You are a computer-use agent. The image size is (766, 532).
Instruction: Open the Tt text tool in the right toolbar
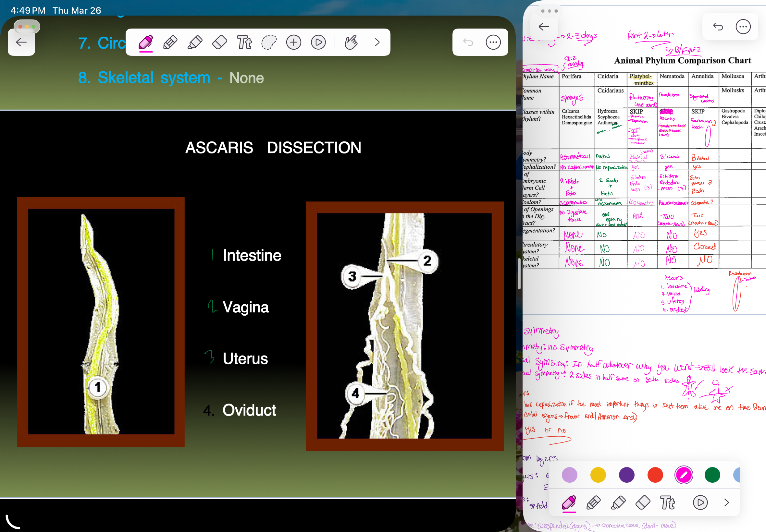click(668, 503)
